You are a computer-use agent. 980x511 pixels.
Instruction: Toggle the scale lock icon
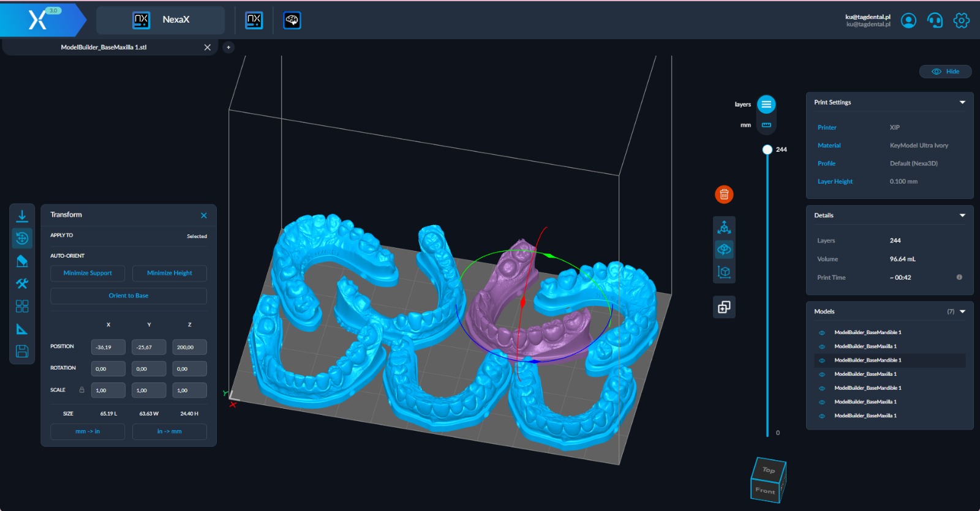click(81, 390)
